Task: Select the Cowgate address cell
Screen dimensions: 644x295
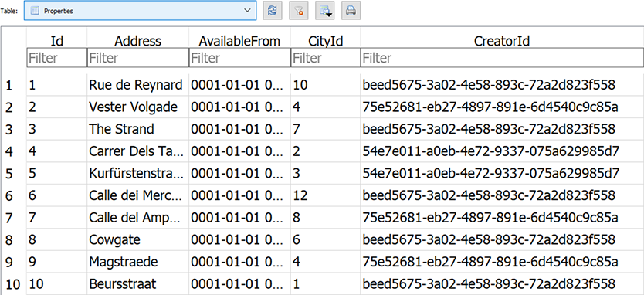Action: [137, 240]
